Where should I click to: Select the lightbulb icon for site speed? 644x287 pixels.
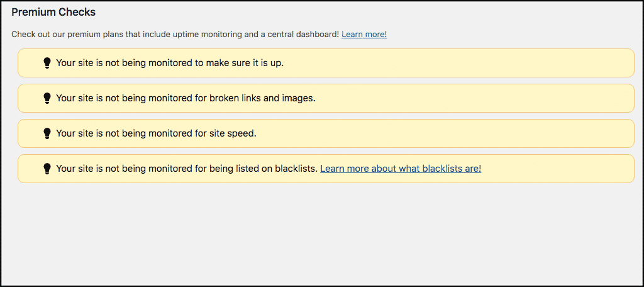coord(47,133)
